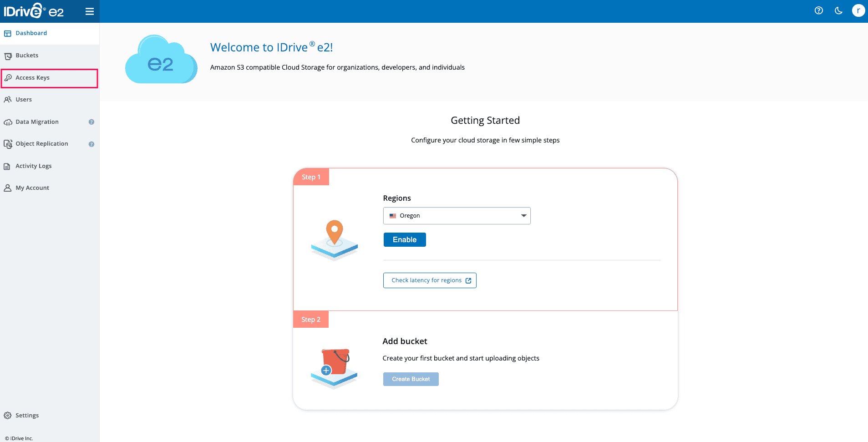This screenshot has height=442, width=868.
Task: Click the Data Migration cloud icon
Action: [8, 122]
